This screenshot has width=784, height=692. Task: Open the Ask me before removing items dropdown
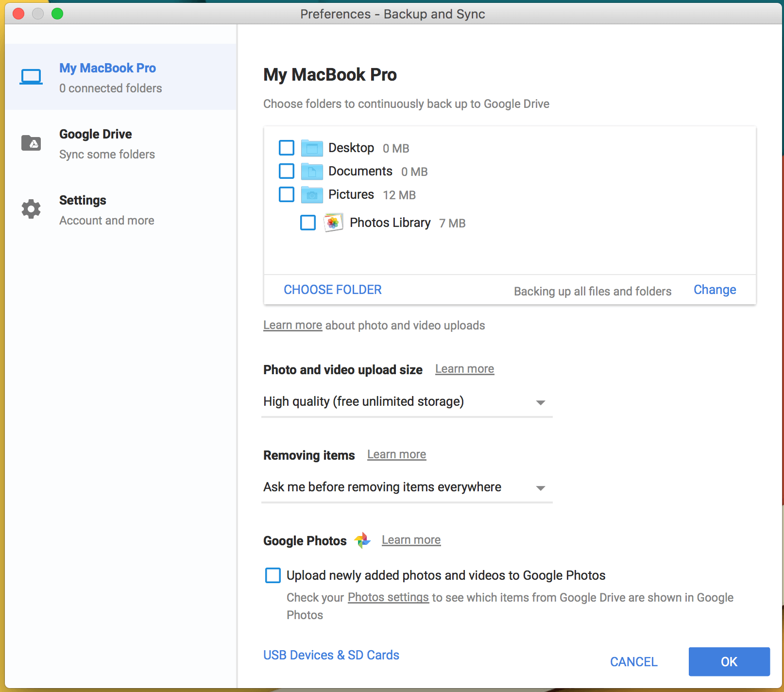(407, 487)
